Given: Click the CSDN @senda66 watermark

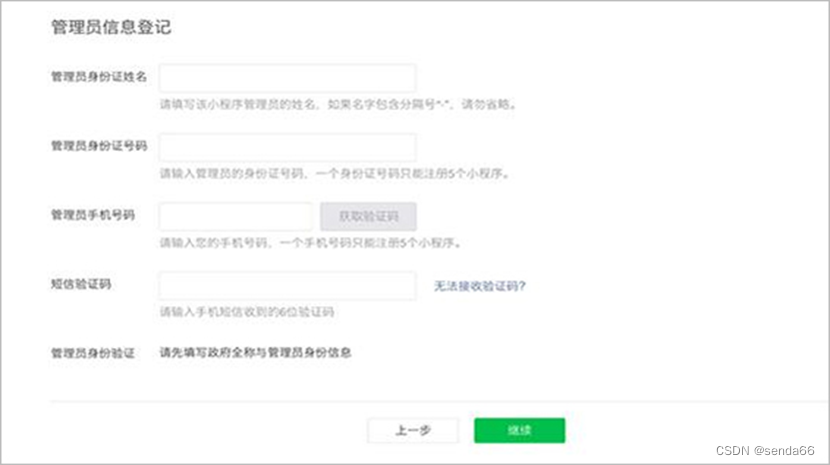Looking at the screenshot, I should coord(765,452).
